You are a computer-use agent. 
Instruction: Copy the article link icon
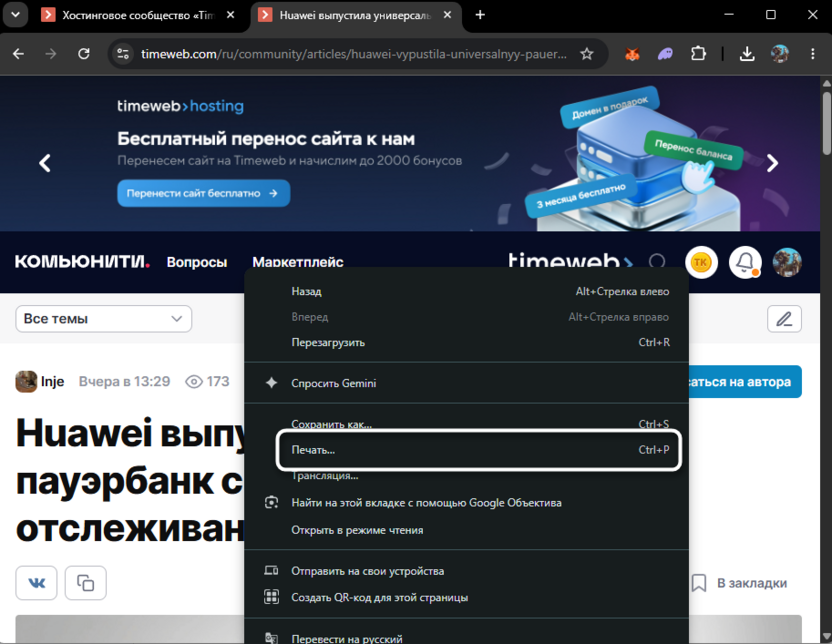(x=85, y=583)
